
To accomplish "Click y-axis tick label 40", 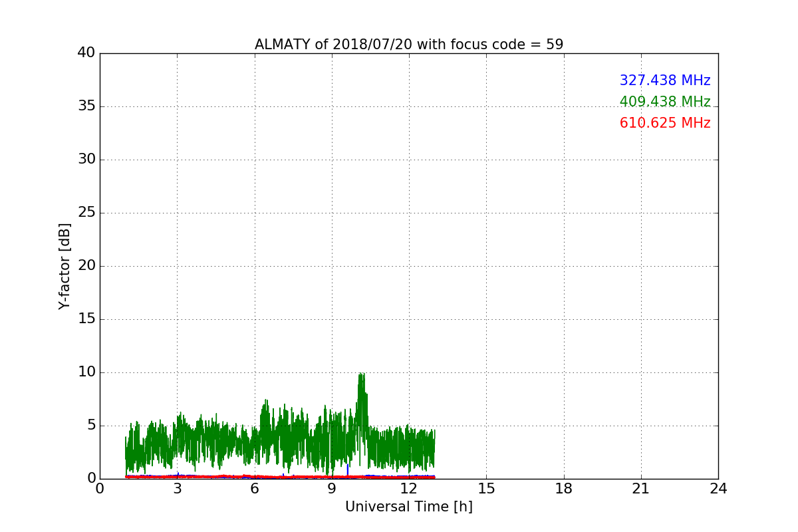I will point(86,53).
